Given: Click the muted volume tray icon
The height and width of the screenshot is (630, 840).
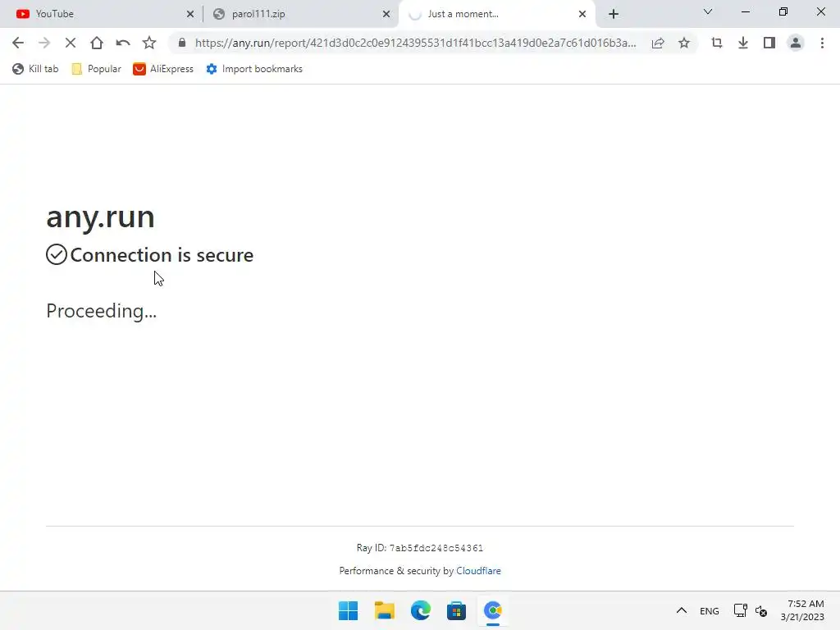Looking at the screenshot, I should click(x=760, y=610).
